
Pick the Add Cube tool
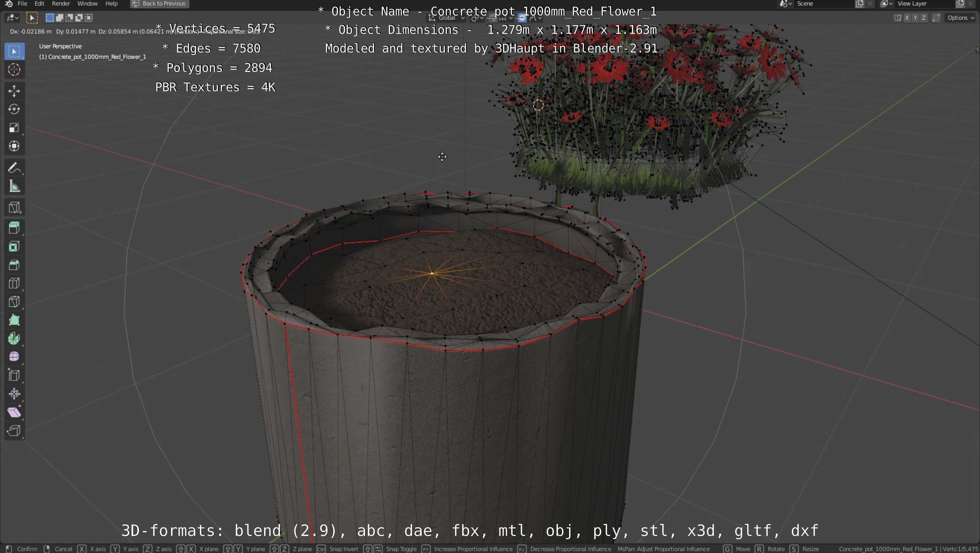pos(14,207)
